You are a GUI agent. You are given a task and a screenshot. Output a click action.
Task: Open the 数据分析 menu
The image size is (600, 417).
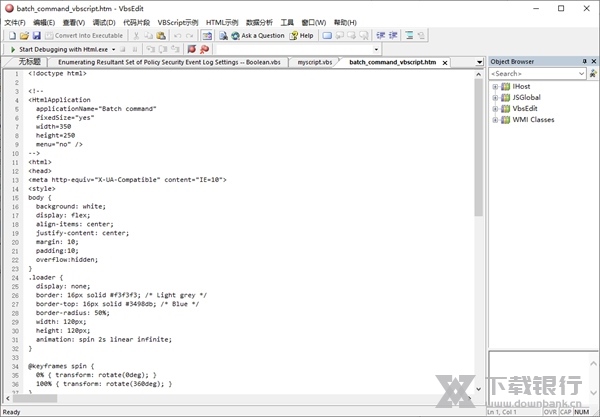[258, 21]
